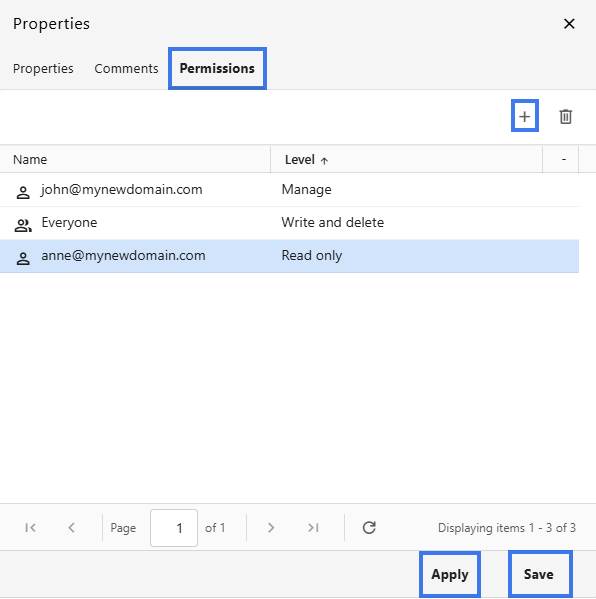The width and height of the screenshot is (596, 599).
Task: Switch to the Properties tab
Action: [43, 68]
